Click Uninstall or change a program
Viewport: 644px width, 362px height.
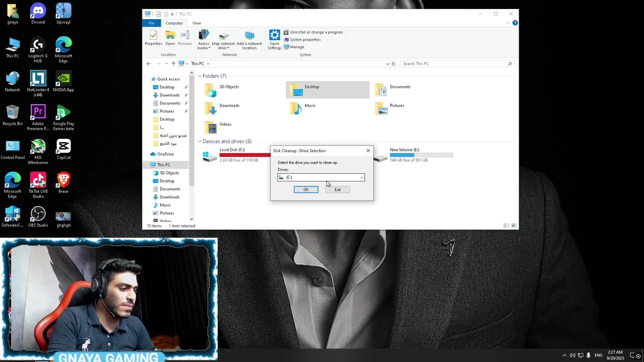pos(313,32)
